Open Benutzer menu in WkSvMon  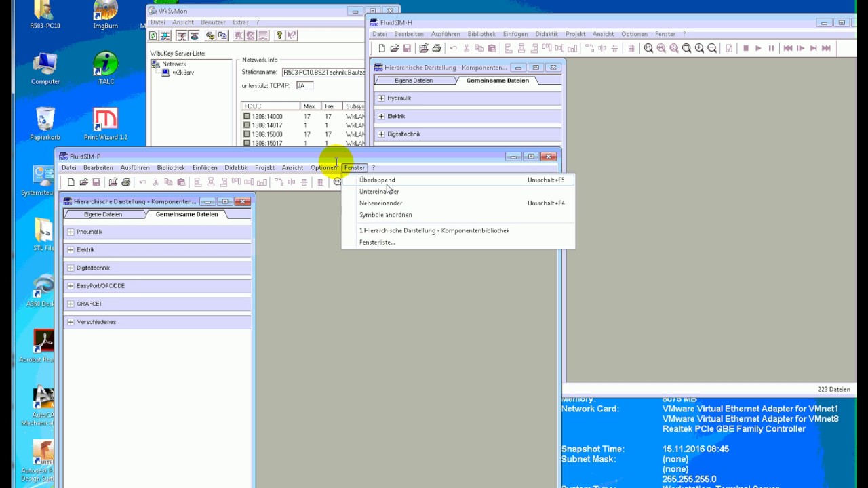click(213, 22)
